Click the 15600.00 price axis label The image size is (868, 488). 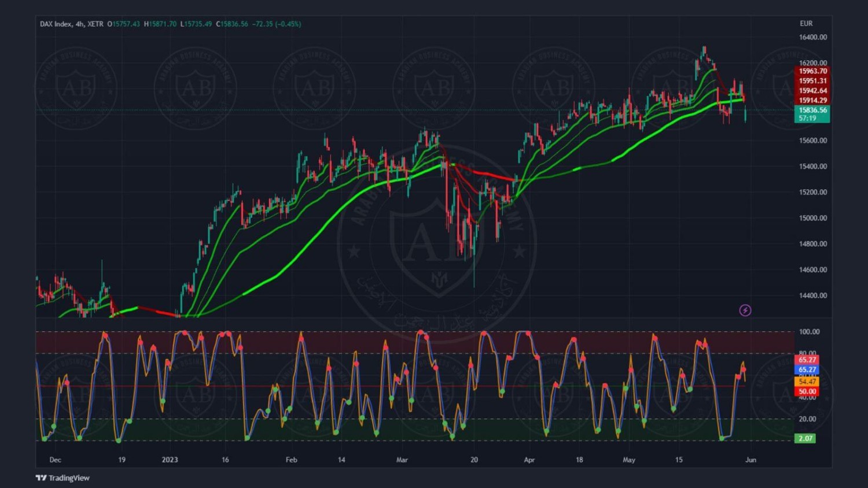(813, 141)
